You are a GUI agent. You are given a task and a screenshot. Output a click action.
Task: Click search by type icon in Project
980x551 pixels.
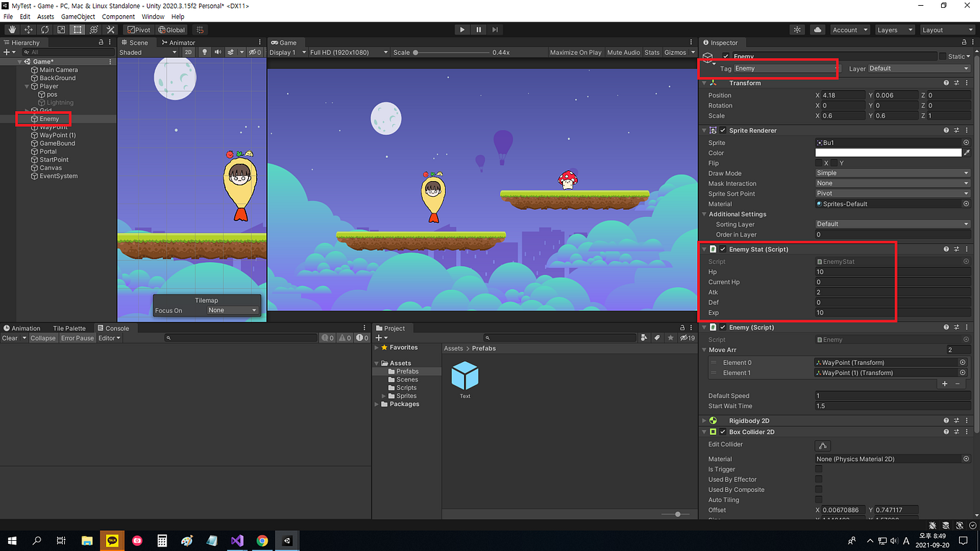[643, 338]
